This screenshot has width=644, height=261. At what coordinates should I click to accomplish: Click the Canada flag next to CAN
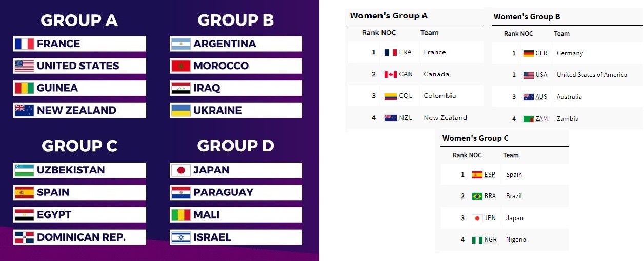(x=391, y=74)
